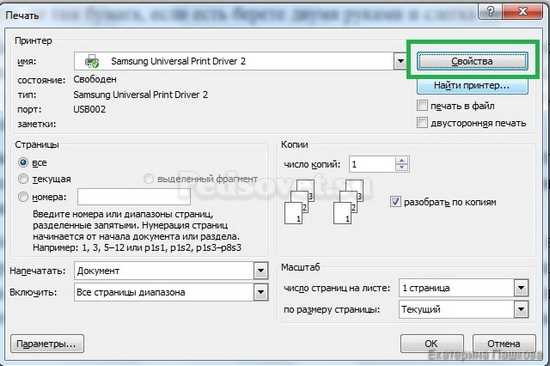Open число страниц на листе dropdown

coord(521,288)
